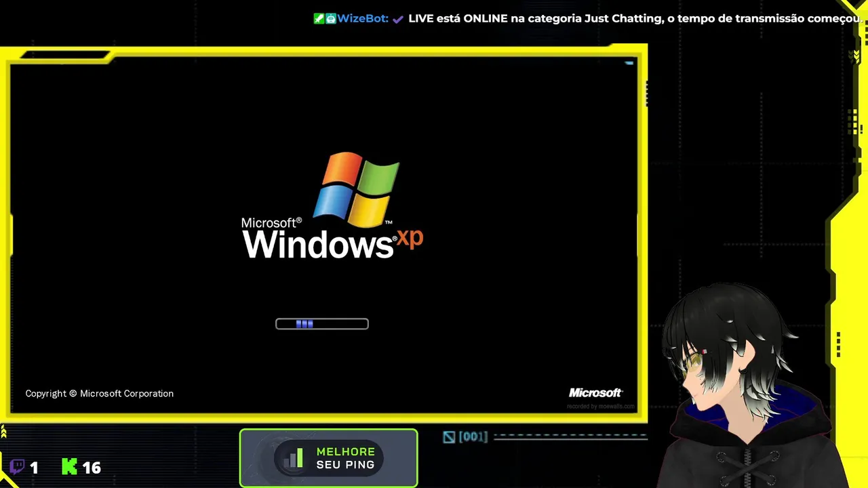Click the green Kick icon beside 16
The height and width of the screenshot is (488, 868).
(x=69, y=466)
